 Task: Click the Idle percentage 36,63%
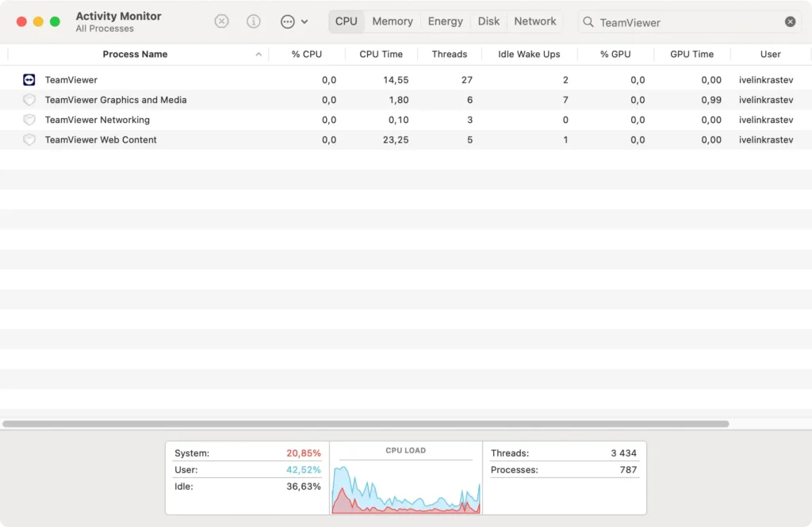[x=304, y=486]
